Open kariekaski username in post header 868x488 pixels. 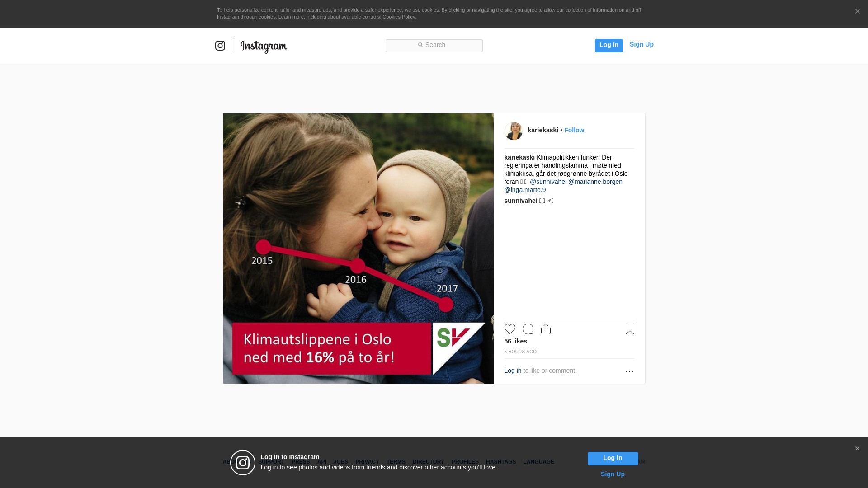[x=543, y=130]
